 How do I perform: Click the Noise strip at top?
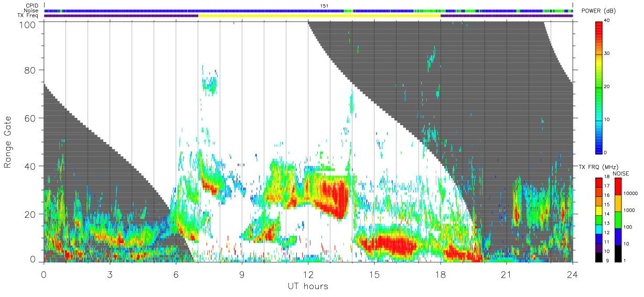(308, 10)
